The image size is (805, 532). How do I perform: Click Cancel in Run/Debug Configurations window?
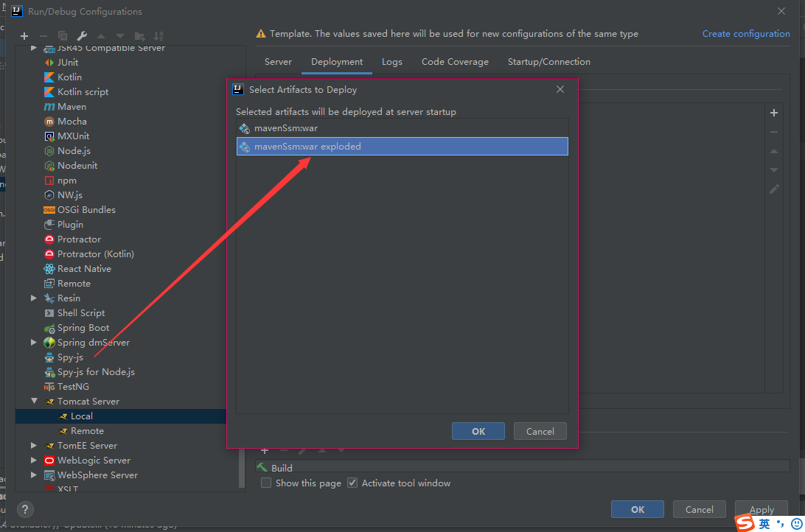(700, 509)
